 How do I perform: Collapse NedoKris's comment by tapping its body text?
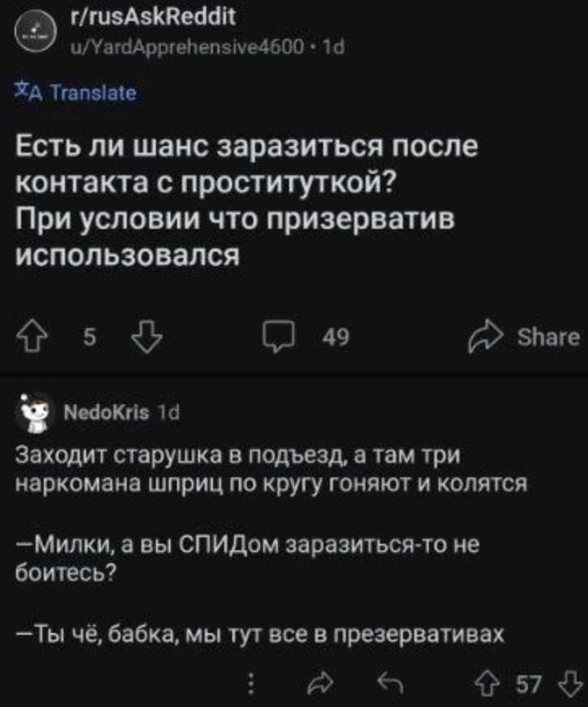(270, 545)
